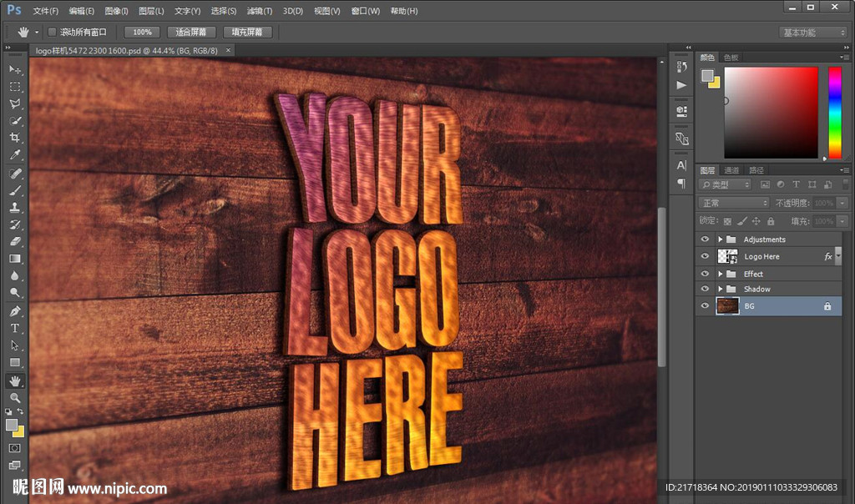Switch to the Paths tab
This screenshot has height=504, width=855.
[x=756, y=170]
